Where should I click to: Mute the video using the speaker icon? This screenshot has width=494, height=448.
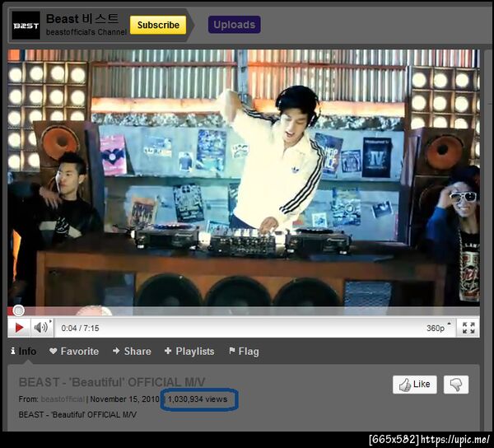click(x=42, y=328)
